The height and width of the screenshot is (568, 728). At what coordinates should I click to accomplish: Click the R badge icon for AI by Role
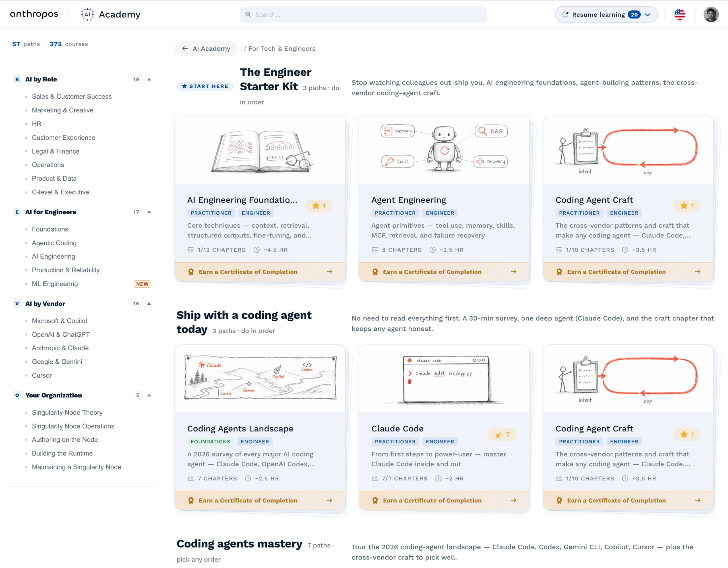tap(17, 79)
